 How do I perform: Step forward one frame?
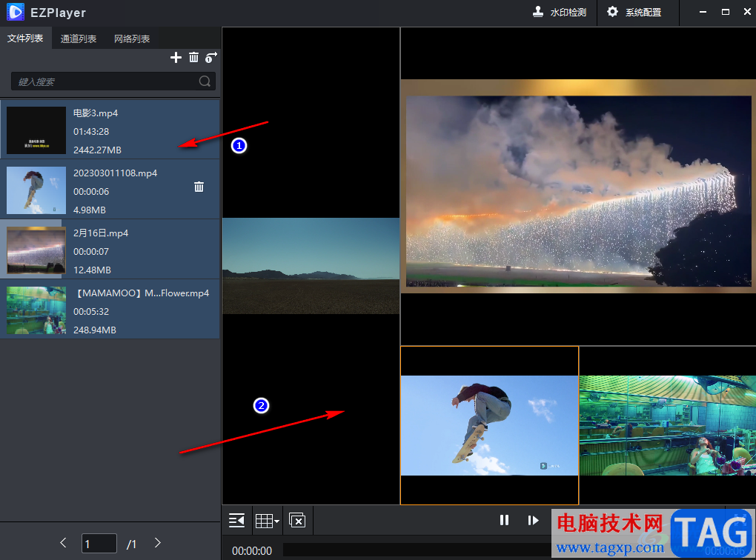533,520
